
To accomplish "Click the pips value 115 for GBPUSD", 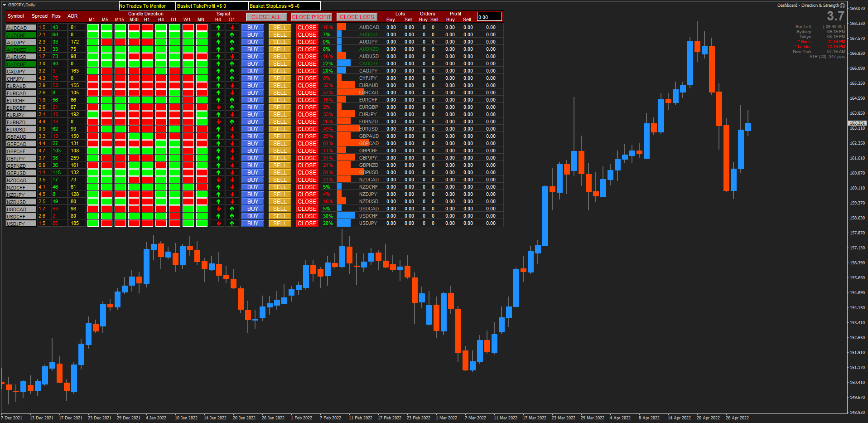I will click(x=57, y=173).
